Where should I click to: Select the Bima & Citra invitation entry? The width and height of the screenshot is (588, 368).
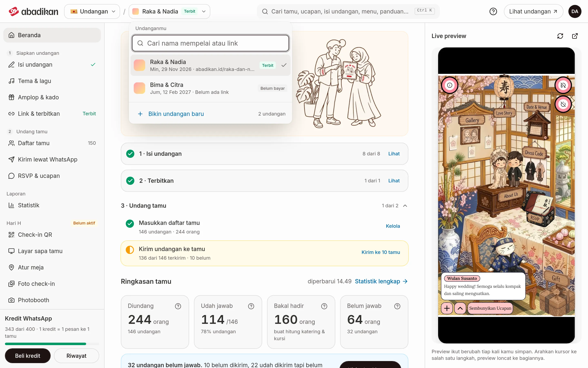click(210, 88)
